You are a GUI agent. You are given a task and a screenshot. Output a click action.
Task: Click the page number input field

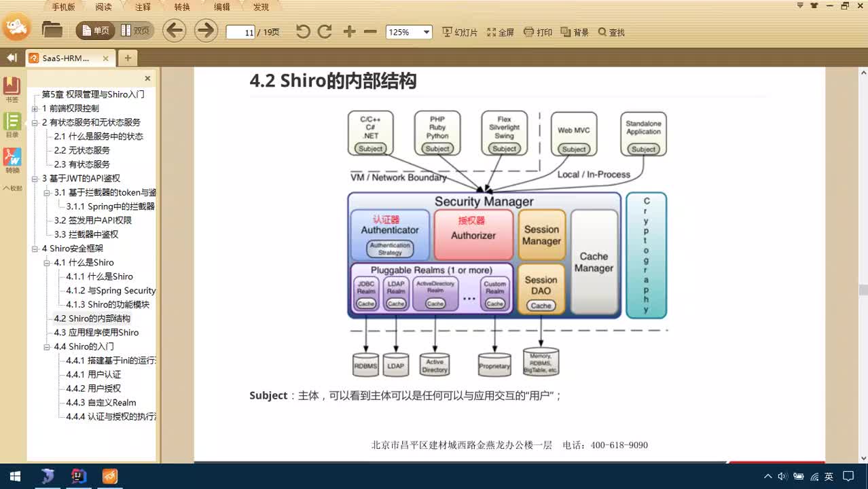pyautogui.click(x=240, y=32)
